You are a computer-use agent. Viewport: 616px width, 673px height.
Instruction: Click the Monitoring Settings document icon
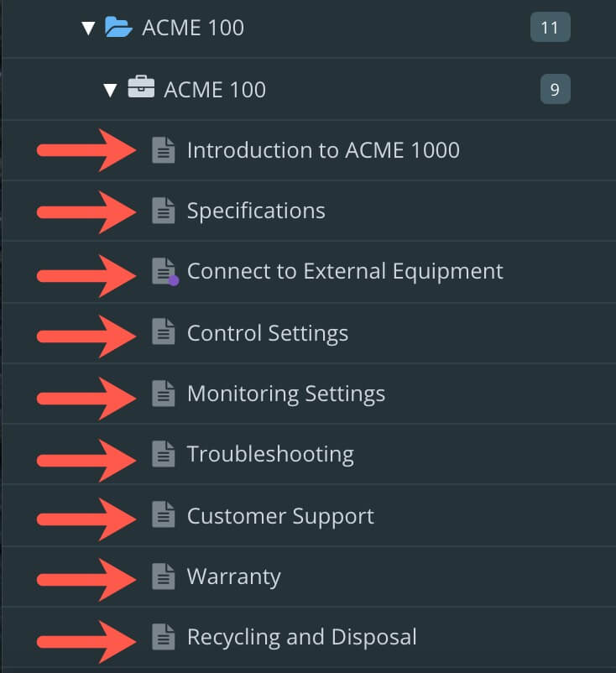(164, 394)
